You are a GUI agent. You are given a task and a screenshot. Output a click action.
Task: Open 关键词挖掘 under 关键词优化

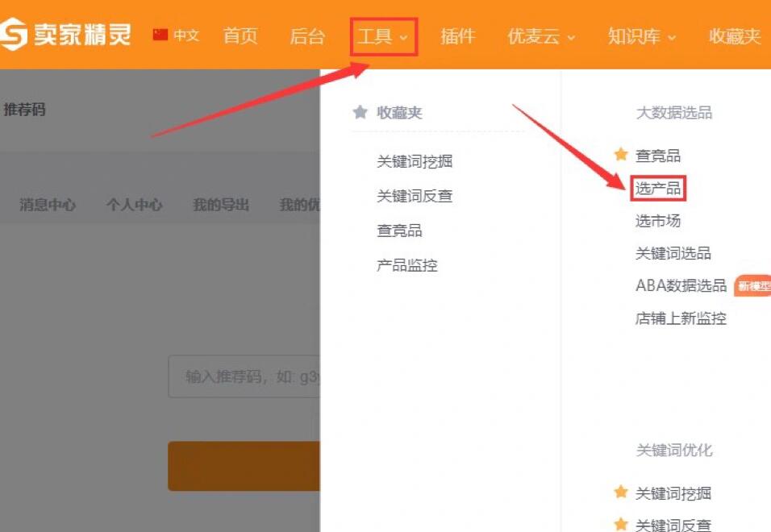673,493
